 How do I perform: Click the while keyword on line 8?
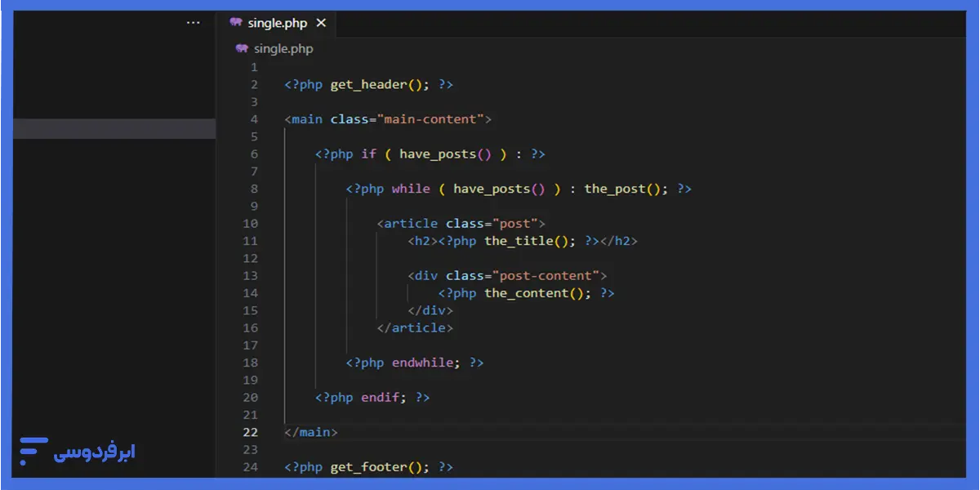(x=411, y=189)
